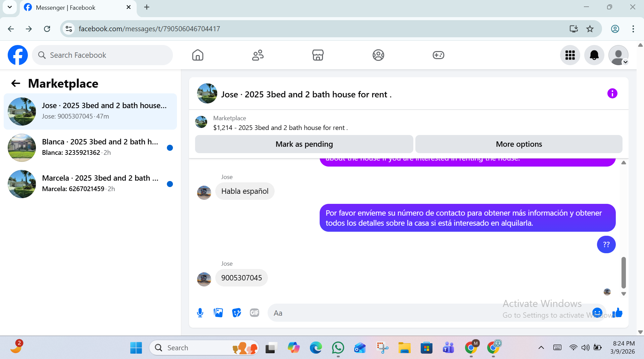The image size is (644, 359).
Task: Click Jose's avatar next to 9005307045
Action: 204,279
